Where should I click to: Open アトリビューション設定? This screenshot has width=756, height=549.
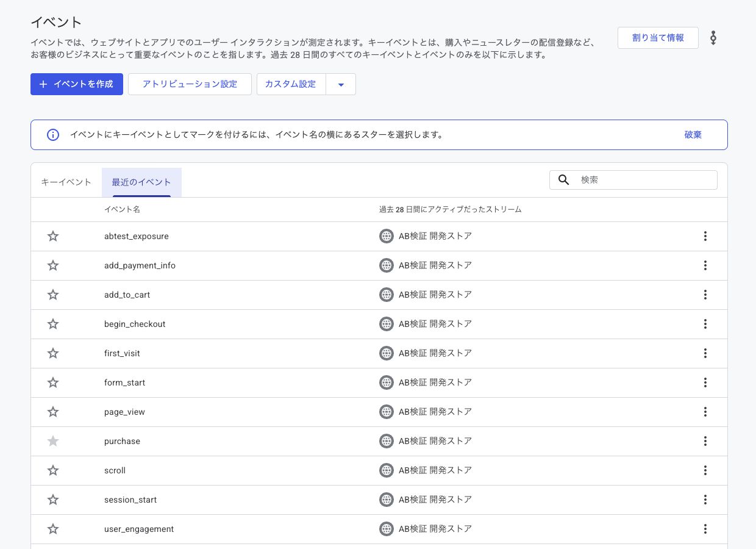click(190, 84)
